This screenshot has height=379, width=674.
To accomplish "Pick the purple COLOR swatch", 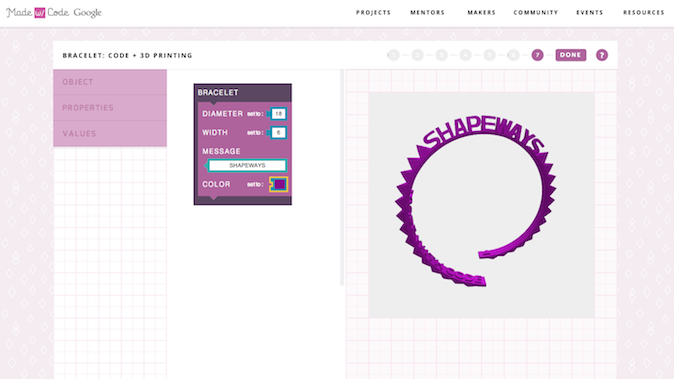I will tap(279, 184).
